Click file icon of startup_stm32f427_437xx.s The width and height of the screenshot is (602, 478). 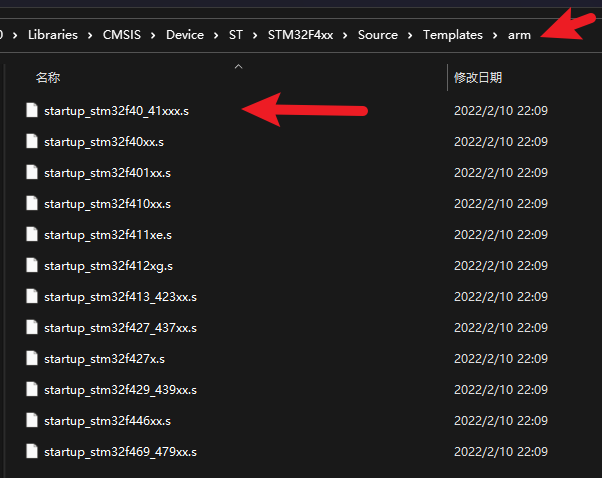tap(32, 327)
